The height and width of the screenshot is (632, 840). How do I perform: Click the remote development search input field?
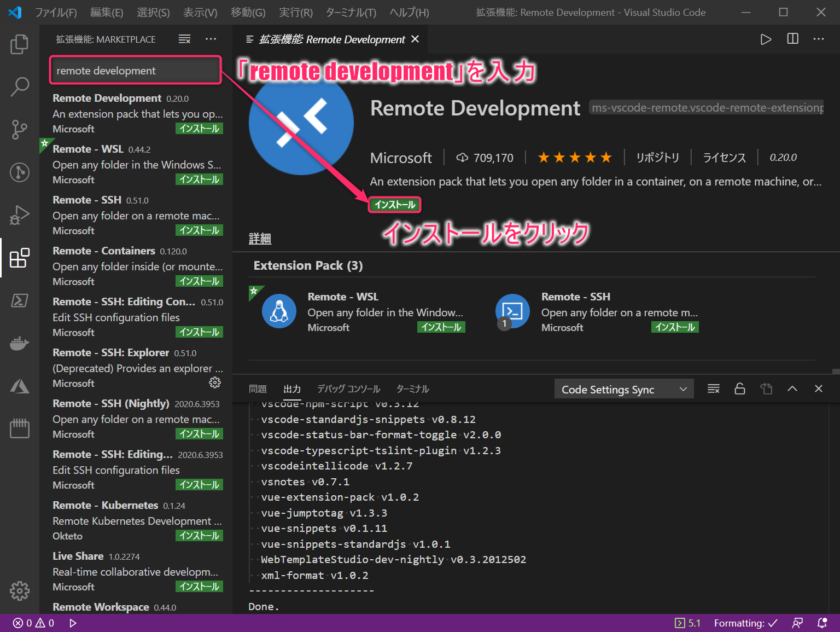(135, 70)
